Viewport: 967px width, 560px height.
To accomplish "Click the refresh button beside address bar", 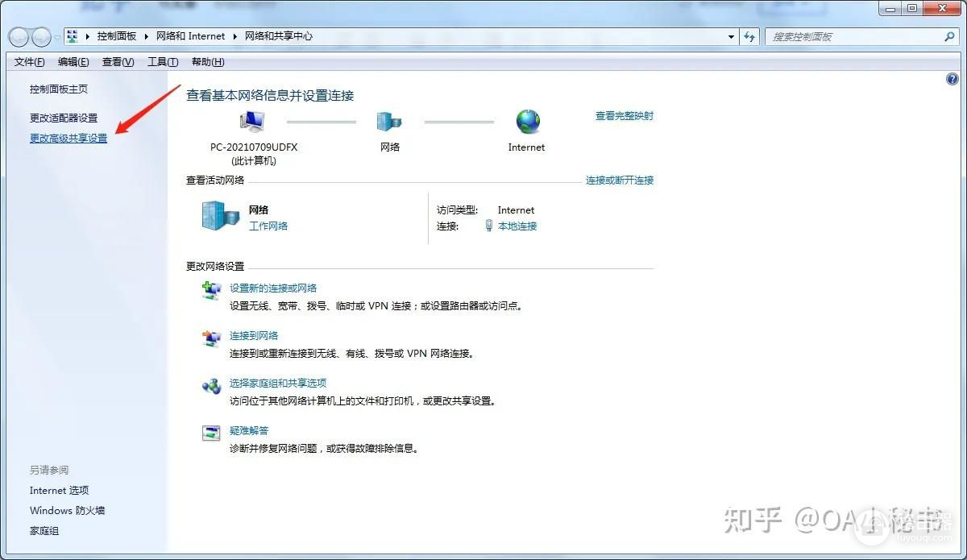I will 750,37.
